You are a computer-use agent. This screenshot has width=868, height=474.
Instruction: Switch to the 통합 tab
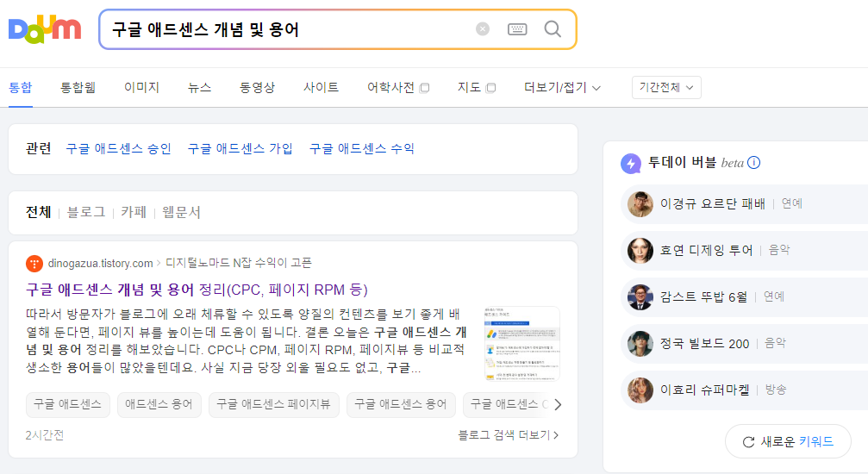tap(21, 88)
